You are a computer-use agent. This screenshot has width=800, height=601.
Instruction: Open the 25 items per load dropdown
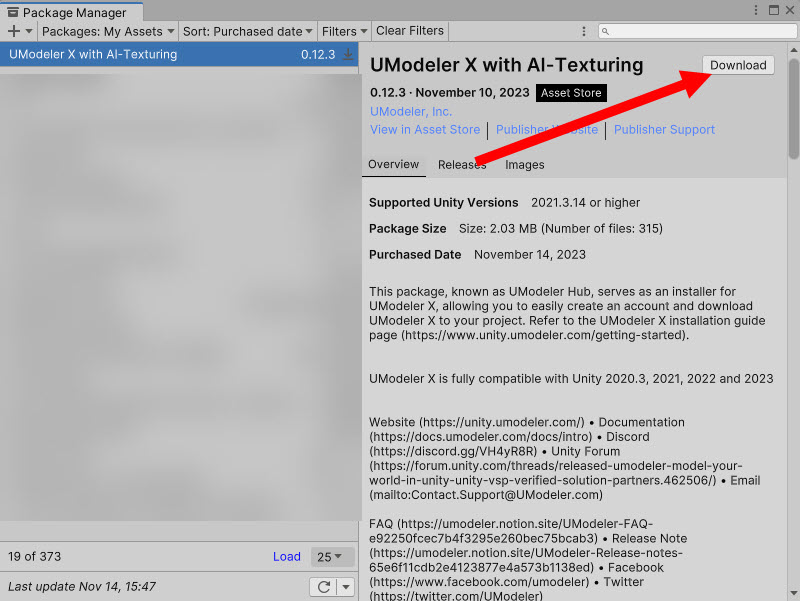[x=333, y=557]
